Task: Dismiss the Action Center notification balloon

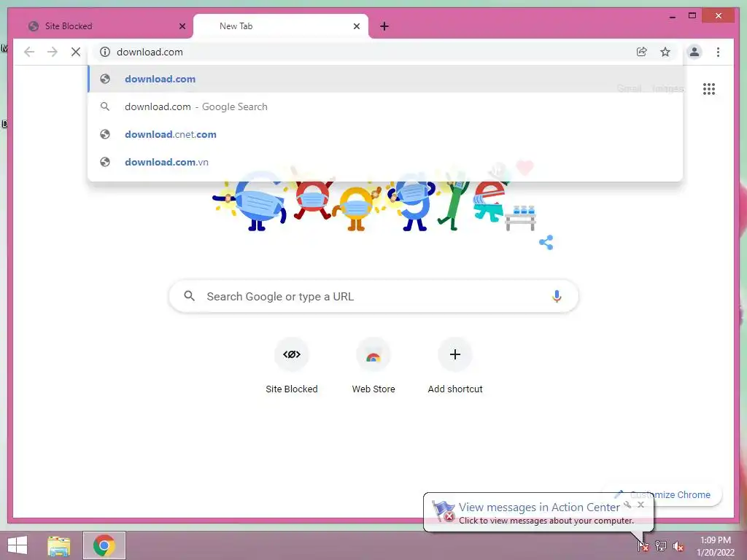Action: point(640,505)
